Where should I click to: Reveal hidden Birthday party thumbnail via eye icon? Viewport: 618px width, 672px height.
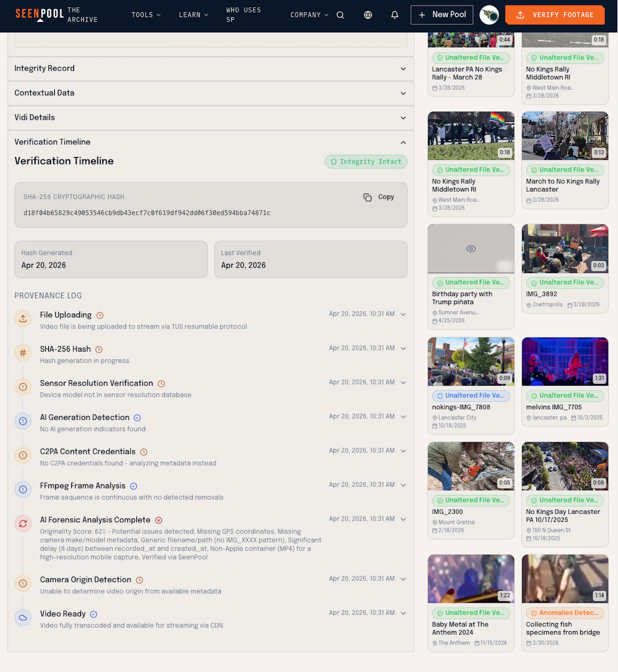click(x=471, y=249)
